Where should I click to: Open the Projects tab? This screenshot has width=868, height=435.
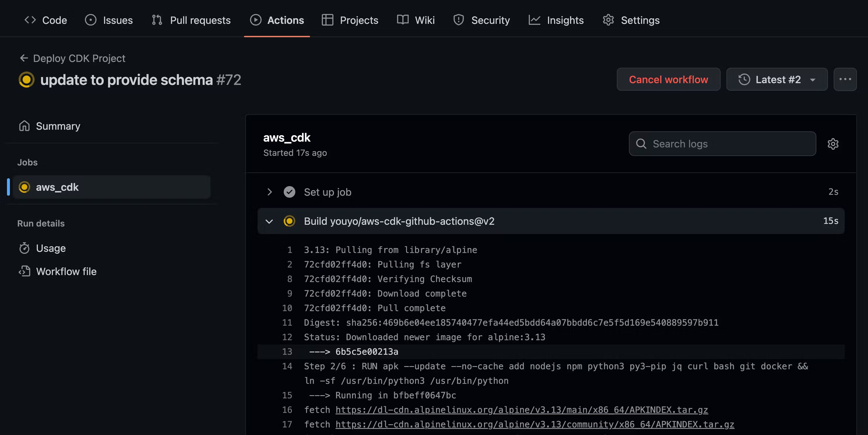click(x=350, y=20)
